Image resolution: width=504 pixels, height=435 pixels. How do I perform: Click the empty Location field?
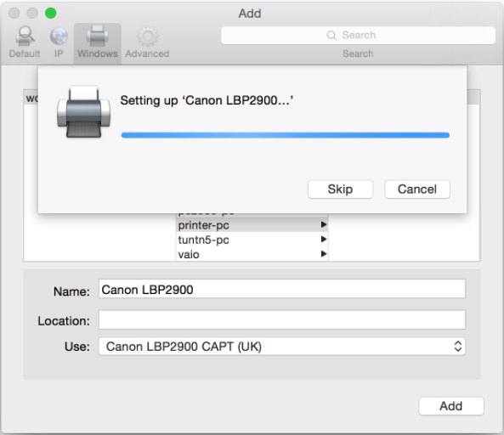[282, 319]
